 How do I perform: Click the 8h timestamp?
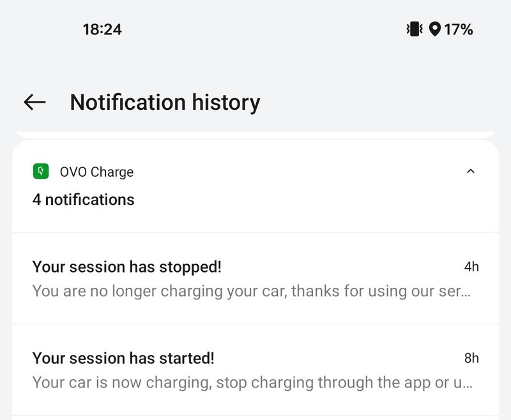pos(471,358)
